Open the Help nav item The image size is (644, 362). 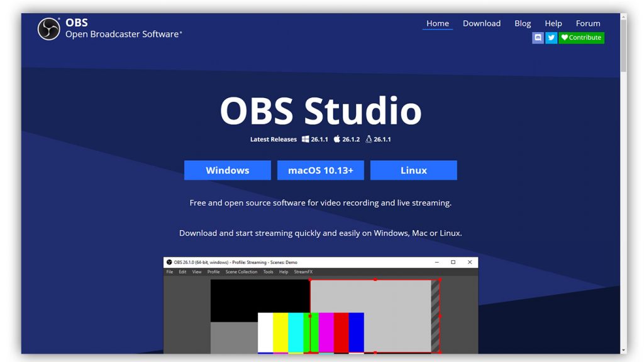[x=553, y=23]
